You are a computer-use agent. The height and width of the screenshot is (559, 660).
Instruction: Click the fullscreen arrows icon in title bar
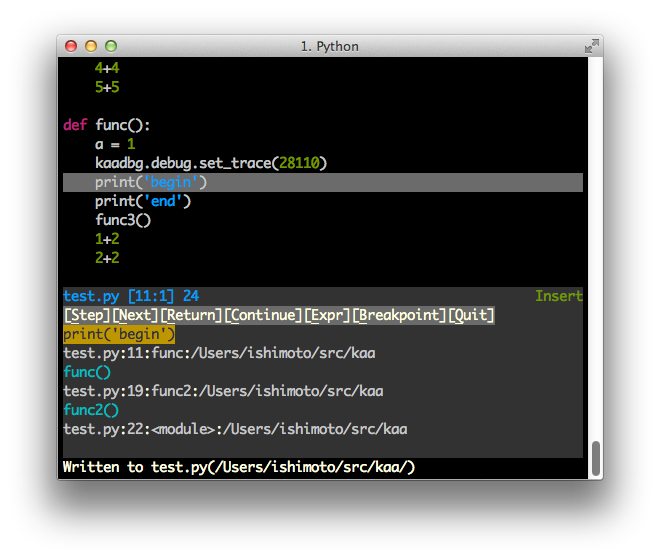coord(591,46)
